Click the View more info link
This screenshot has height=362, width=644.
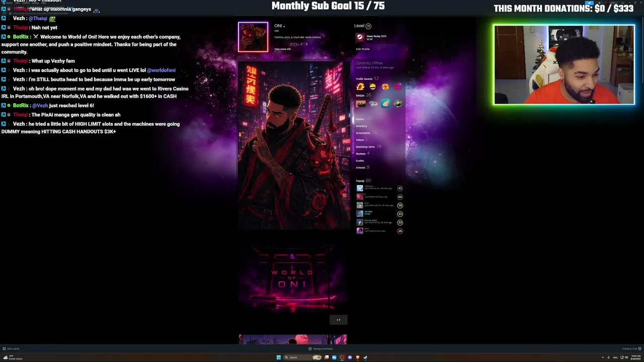pyautogui.click(x=282, y=49)
